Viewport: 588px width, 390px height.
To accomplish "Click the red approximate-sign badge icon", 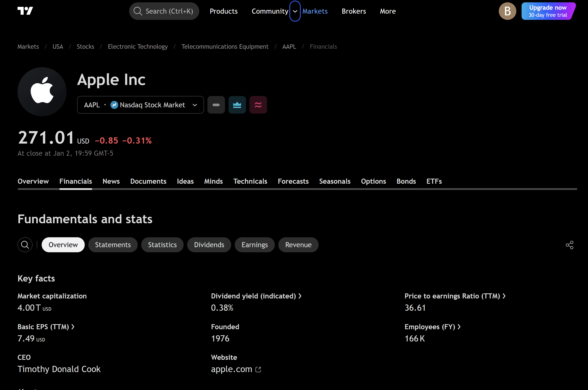I will pyautogui.click(x=258, y=105).
